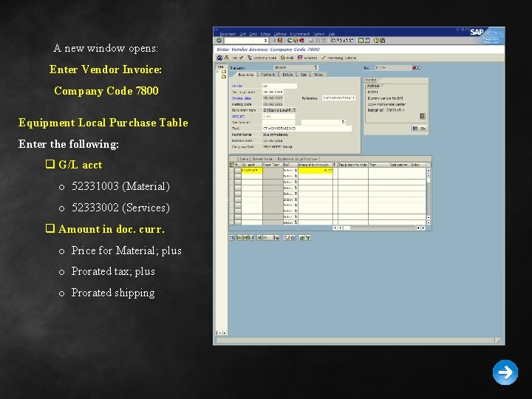Click the OIs button below vendor address

tap(419, 129)
